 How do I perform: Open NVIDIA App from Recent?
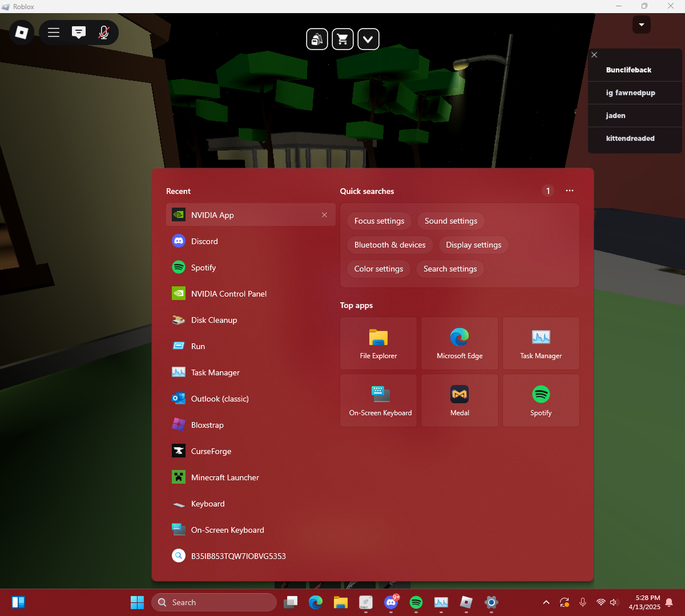pyautogui.click(x=251, y=215)
